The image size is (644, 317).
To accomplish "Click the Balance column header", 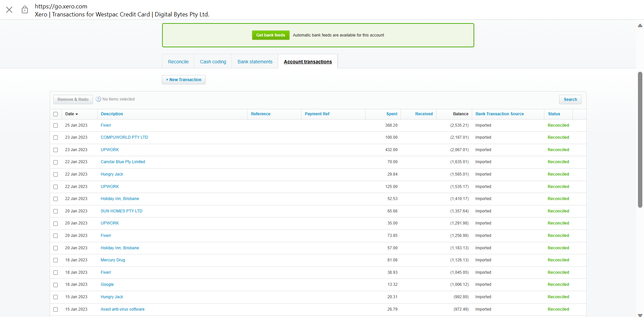I will pos(460,114).
